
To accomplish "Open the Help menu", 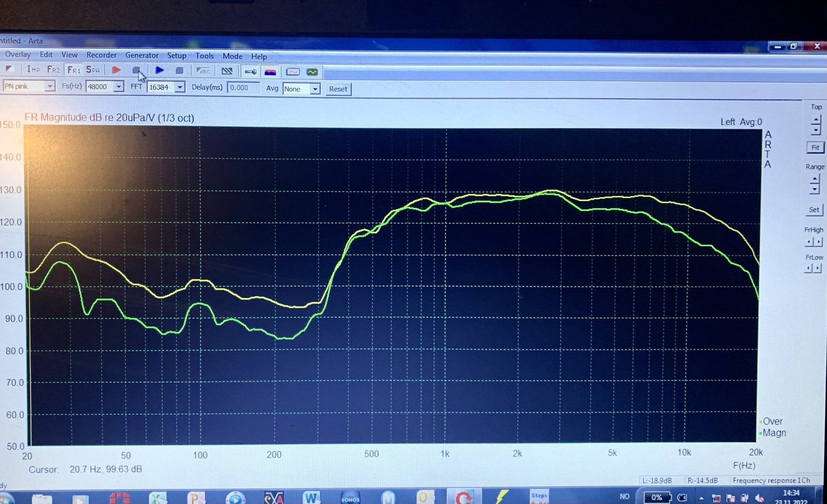I will (259, 56).
